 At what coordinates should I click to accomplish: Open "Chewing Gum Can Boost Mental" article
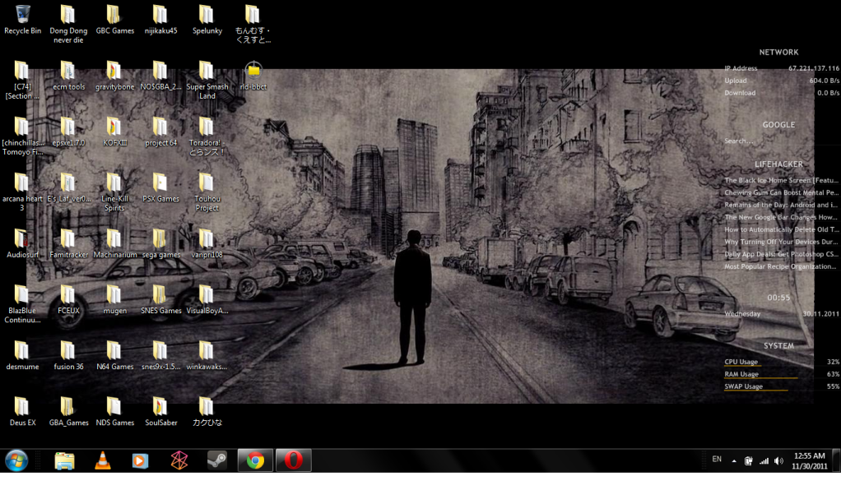tap(781, 193)
